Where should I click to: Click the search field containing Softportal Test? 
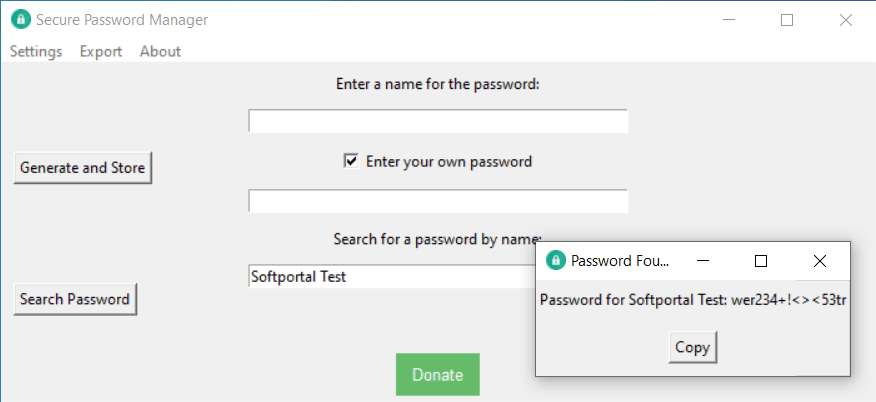(390, 277)
